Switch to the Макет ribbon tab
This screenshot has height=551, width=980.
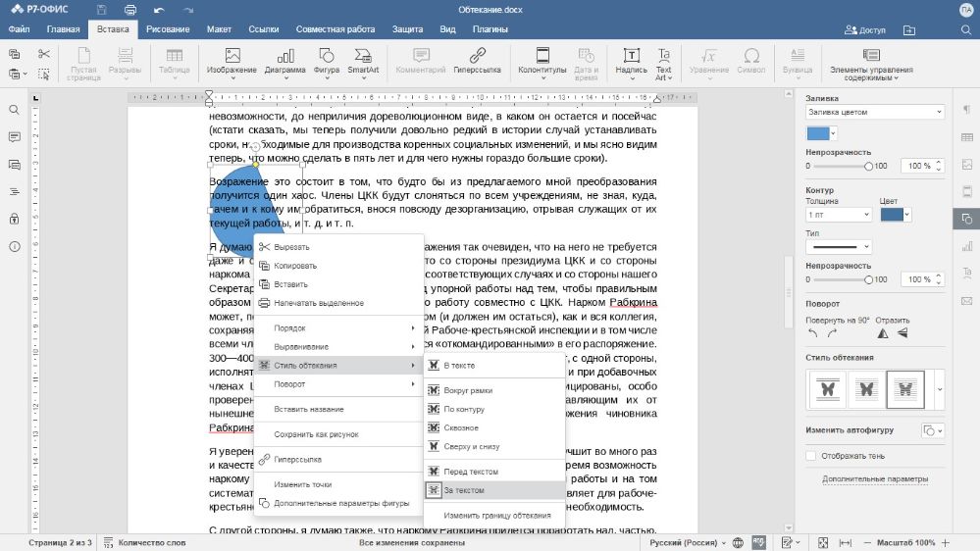[x=218, y=29]
